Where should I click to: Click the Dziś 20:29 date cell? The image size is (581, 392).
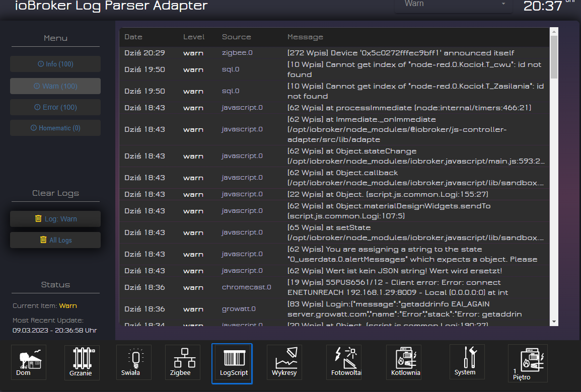tap(144, 53)
